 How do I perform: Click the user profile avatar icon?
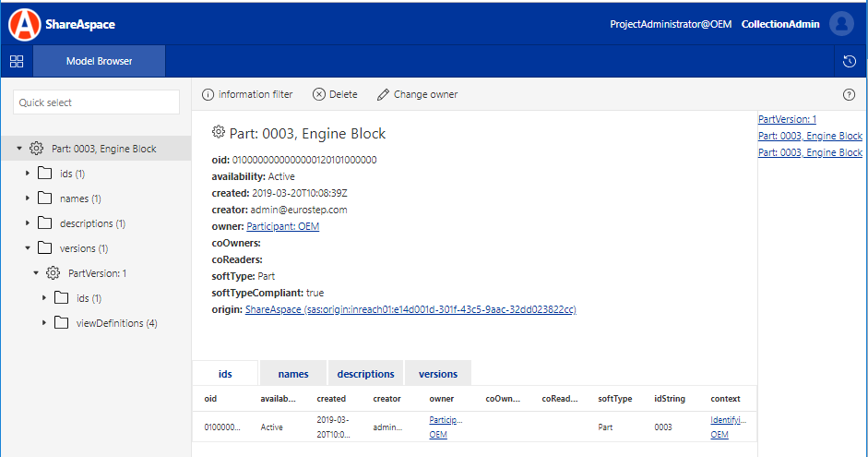click(840, 25)
